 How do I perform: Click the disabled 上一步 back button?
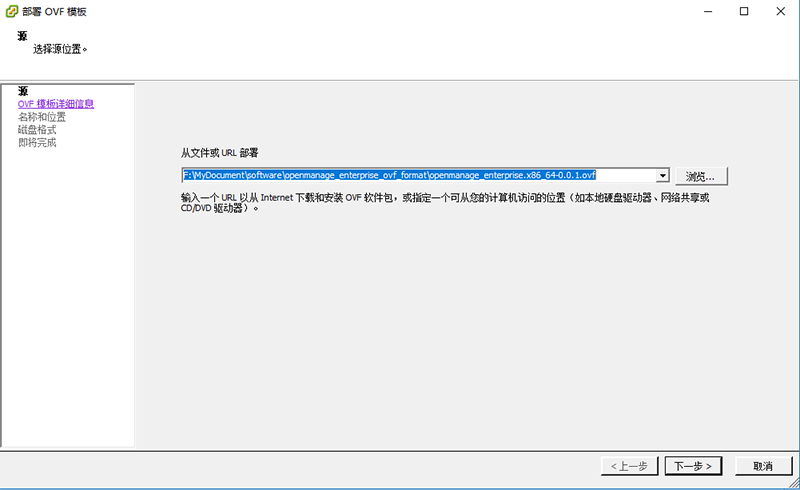[629, 466]
